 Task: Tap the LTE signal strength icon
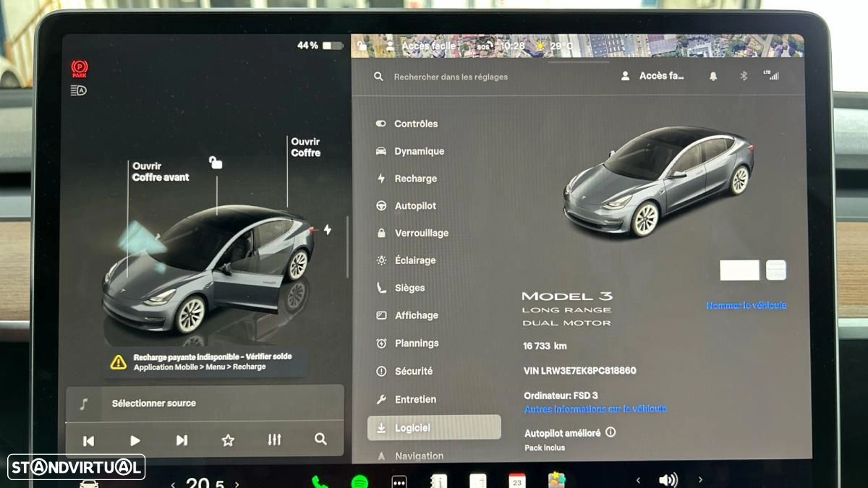coord(771,74)
